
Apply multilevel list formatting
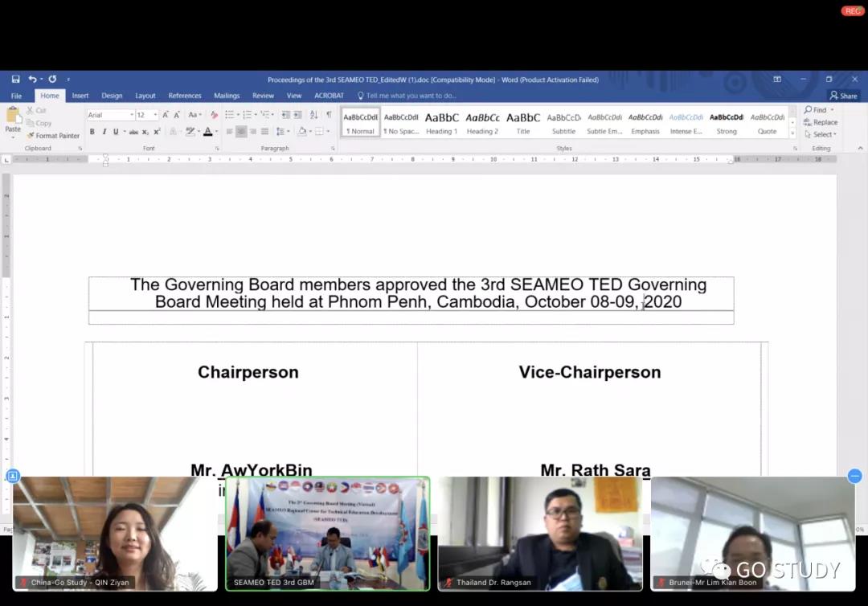(265, 115)
